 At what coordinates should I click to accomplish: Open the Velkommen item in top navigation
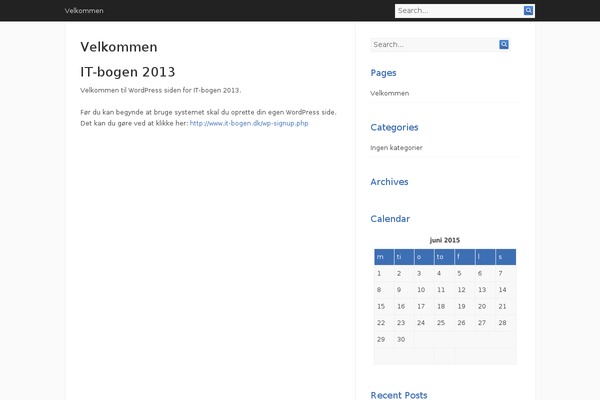pos(84,11)
